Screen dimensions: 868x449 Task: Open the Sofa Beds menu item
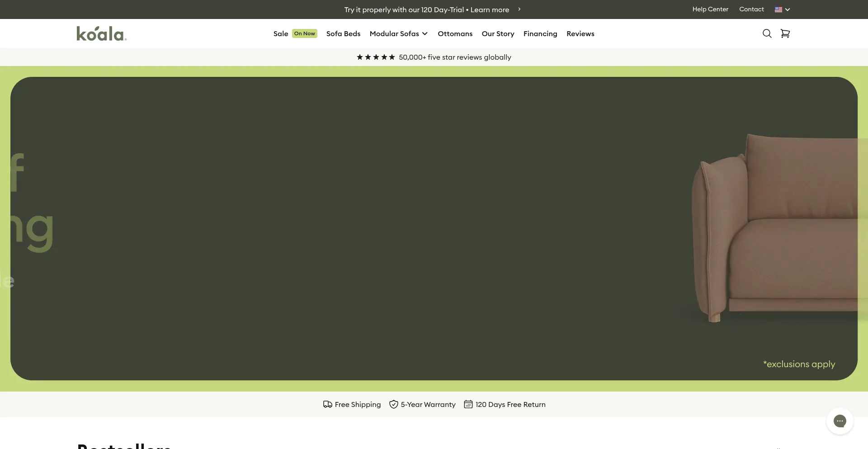(x=343, y=33)
